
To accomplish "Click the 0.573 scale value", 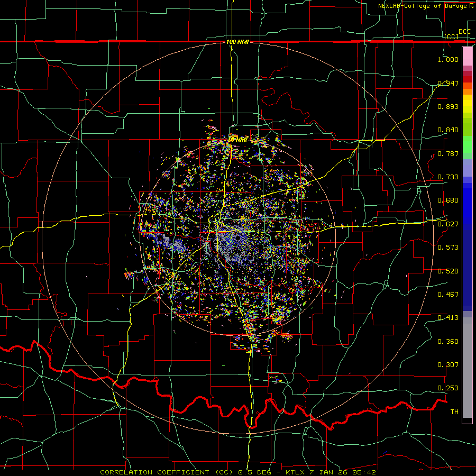I will point(448,248).
